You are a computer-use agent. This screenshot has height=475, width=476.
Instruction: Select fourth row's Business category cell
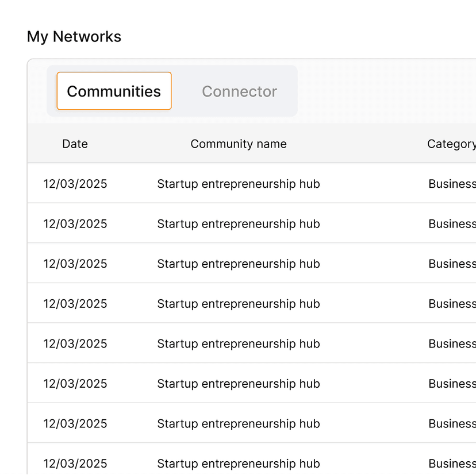pos(452,304)
